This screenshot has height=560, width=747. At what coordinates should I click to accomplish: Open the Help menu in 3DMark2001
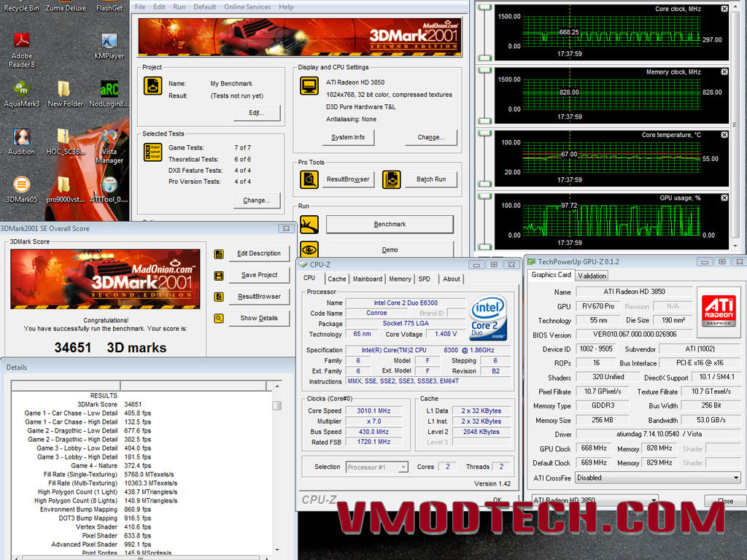click(286, 7)
